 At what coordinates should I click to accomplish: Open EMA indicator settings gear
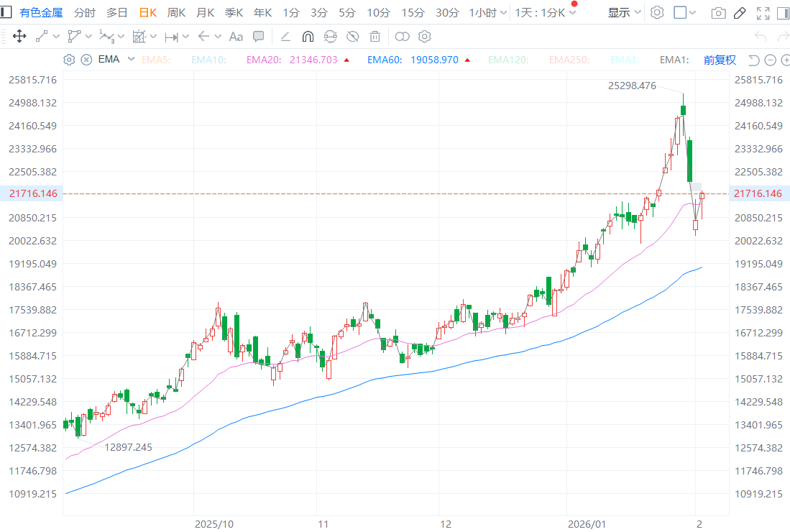click(x=69, y=60)
